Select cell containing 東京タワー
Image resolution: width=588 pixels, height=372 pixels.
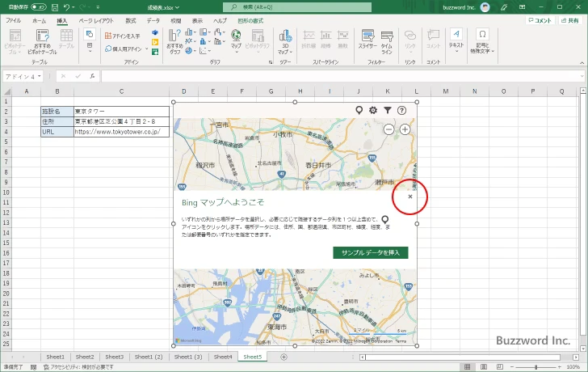[121, 111]
